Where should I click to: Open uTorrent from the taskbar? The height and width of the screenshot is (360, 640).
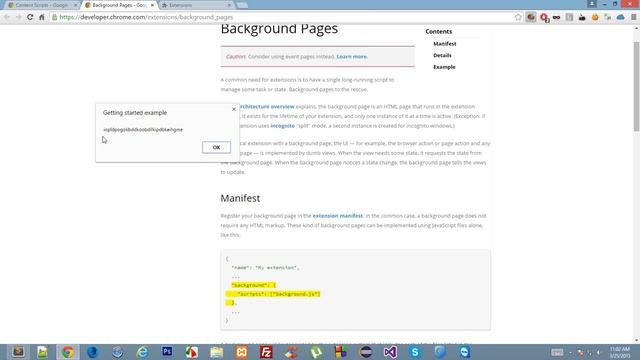point(316,352)
